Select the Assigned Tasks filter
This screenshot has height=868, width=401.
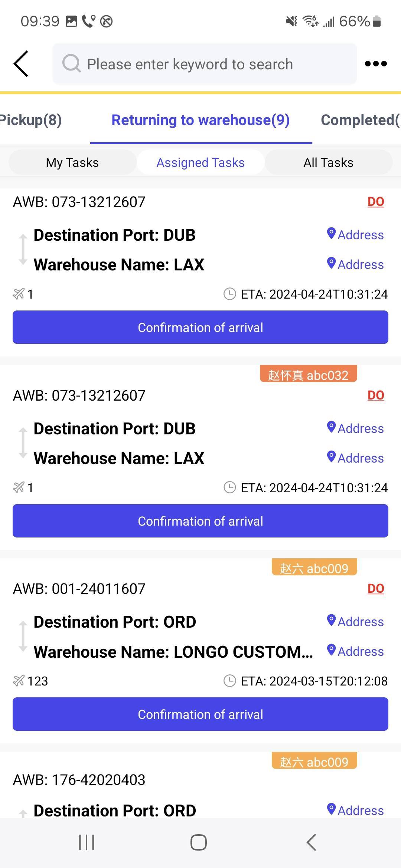tap(200, 162)
